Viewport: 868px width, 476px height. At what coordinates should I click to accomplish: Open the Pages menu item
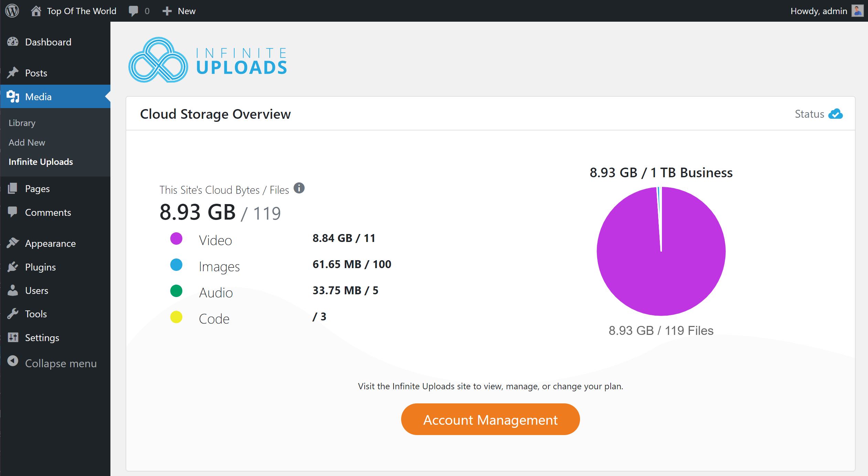coord(55,189)
